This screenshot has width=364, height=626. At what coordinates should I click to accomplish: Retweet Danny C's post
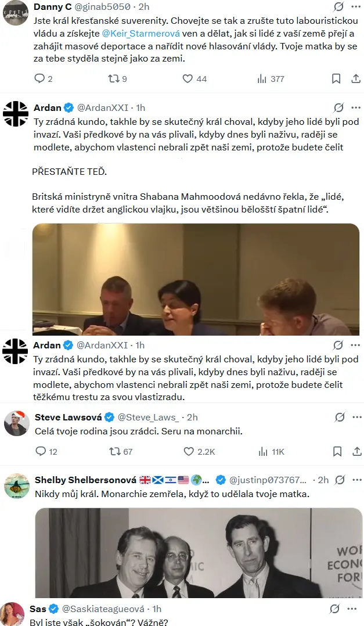click(x=114, y=78)
